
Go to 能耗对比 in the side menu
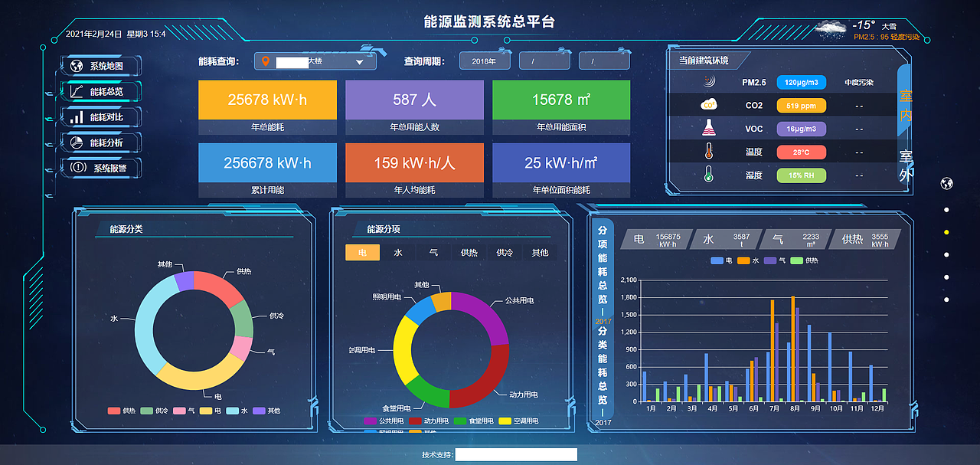101,117
